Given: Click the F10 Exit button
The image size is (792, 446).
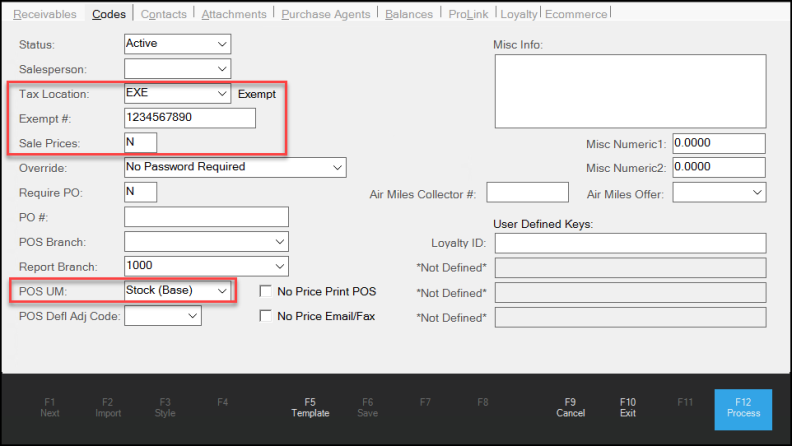Looking at the screenshot, I should point(627,407).
